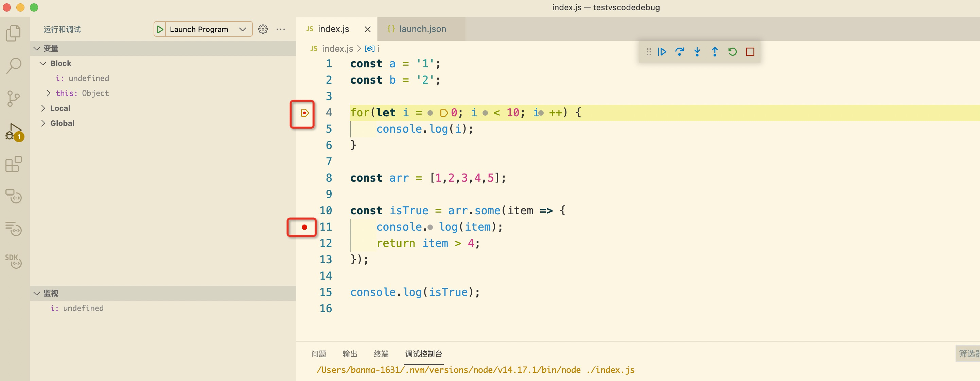The height and width of the screenshot is (381, 980).
Task: Select 'i: undefined' under Block
Action: [163, 78]
